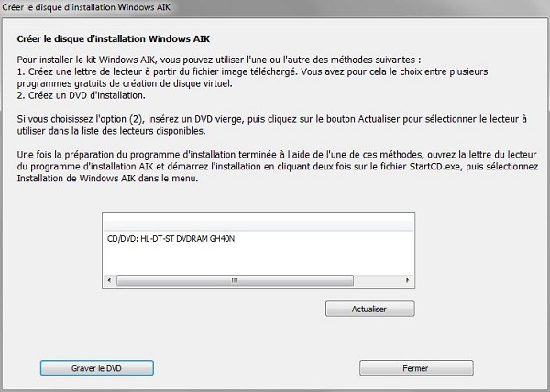Click the horizontal scrollbar thumb in drive list

(x=235, y=280)
